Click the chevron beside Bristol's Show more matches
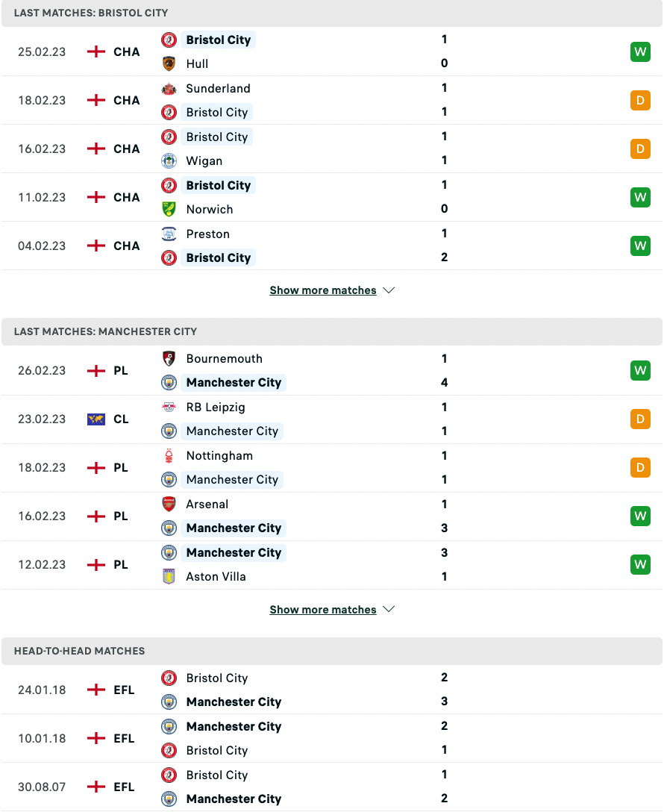 tap(389, 290)
